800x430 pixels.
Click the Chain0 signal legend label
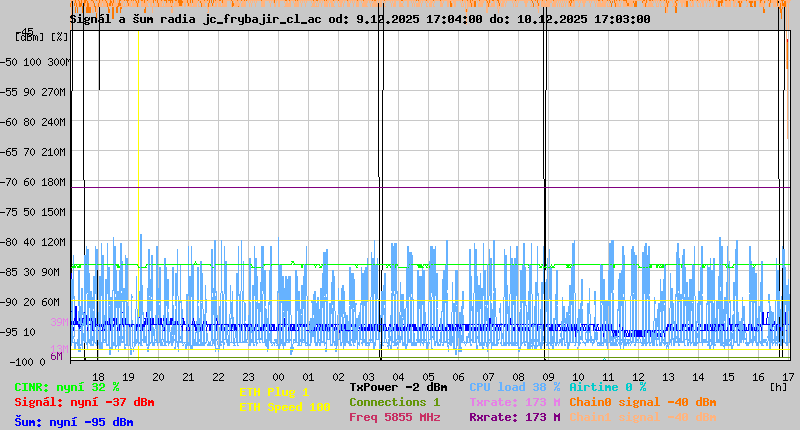[642, 402]
